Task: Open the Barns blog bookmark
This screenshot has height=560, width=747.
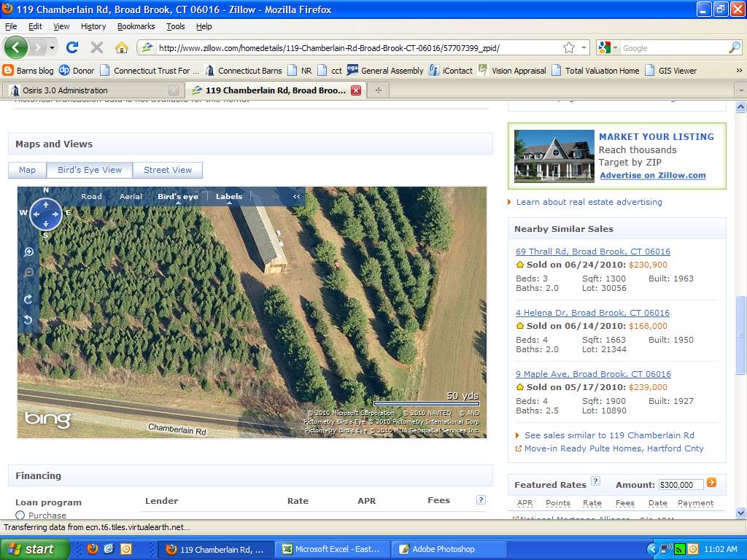Action: [28, 71]
